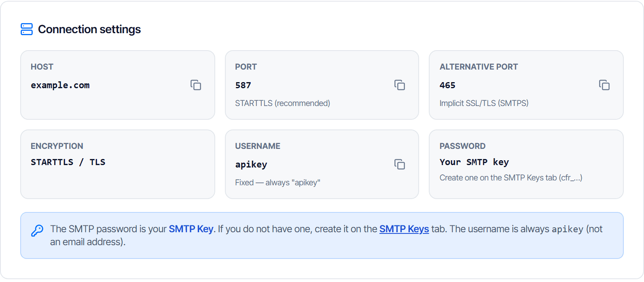Click the ALTERNATIVE PORT label
The height and width of the screenshot is (282, 644).
tap(479, 67)
